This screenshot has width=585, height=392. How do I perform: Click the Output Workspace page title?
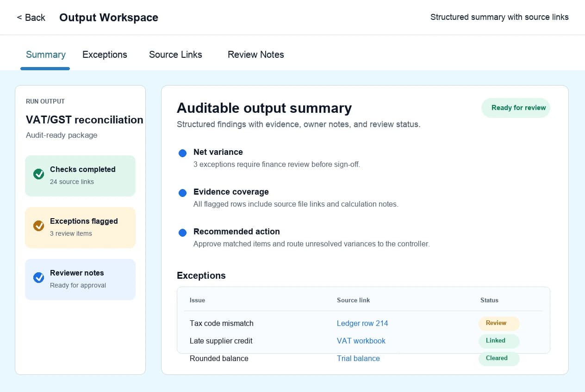(109, 18)
